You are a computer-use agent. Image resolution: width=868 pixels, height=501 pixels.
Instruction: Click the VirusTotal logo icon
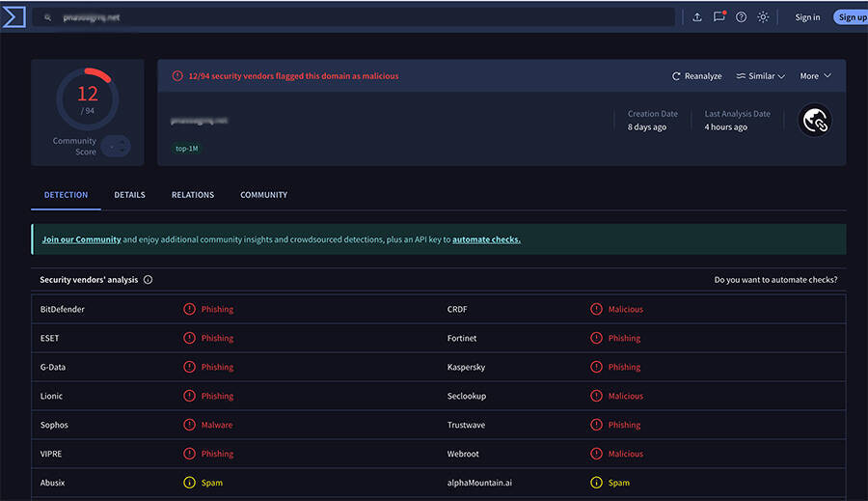pos(14,16)
